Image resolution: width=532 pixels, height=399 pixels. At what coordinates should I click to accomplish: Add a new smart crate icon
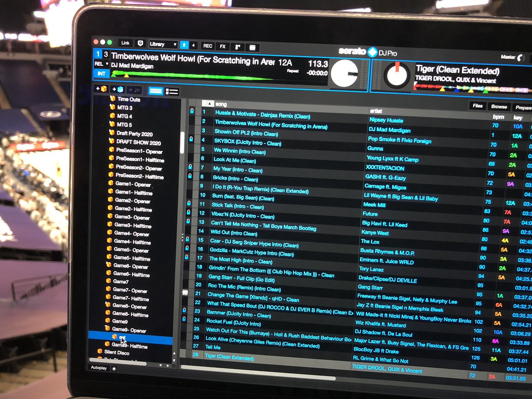coord(117,90)
